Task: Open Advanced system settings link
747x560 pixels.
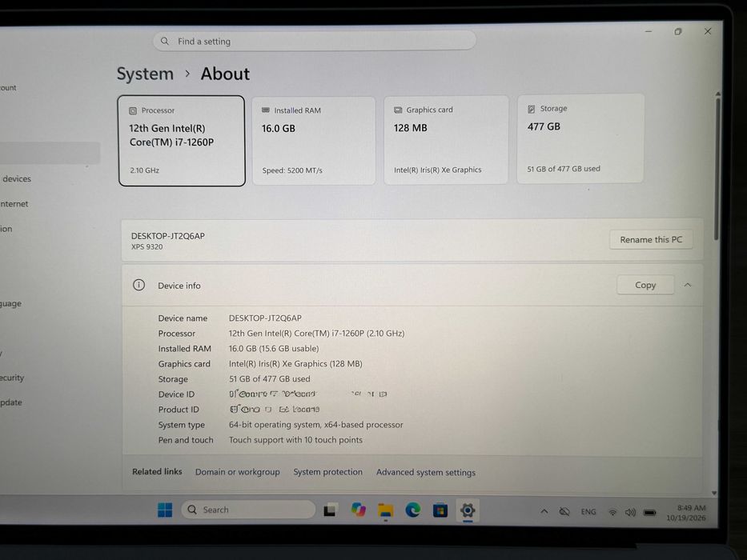Action: coord(426,472)
